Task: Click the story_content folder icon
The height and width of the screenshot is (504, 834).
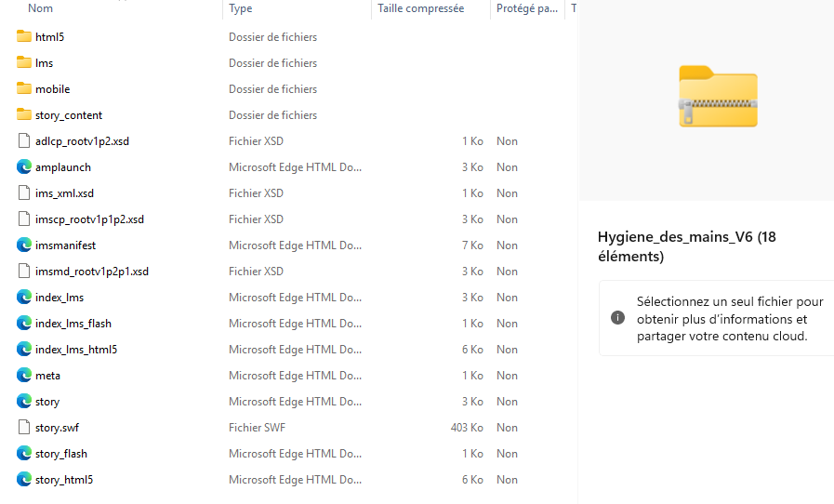Action: click(x=24, y=115)
